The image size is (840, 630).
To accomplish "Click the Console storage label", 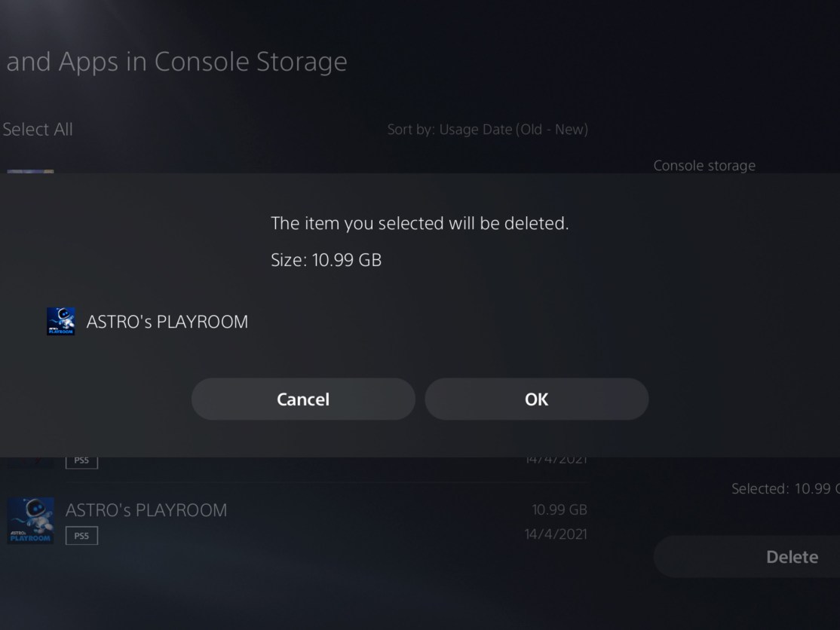I will coord(704,165).
